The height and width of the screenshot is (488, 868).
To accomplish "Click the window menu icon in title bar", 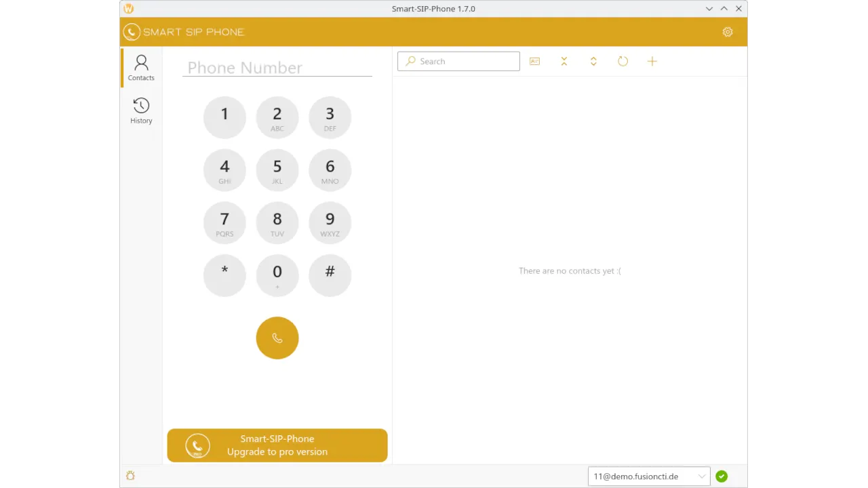I will pyautogui.click(x=129, y=9).
